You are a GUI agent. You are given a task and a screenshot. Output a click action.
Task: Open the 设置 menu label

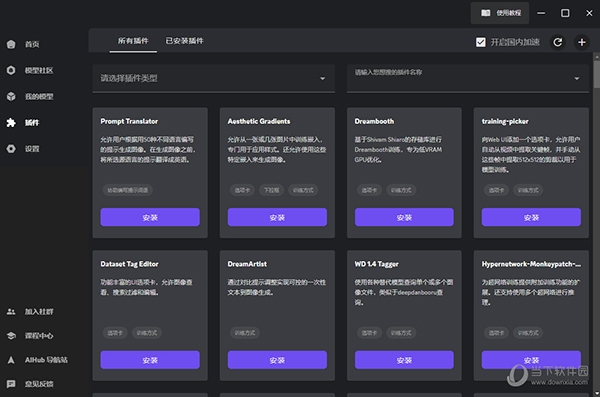(x=32, y=149)
